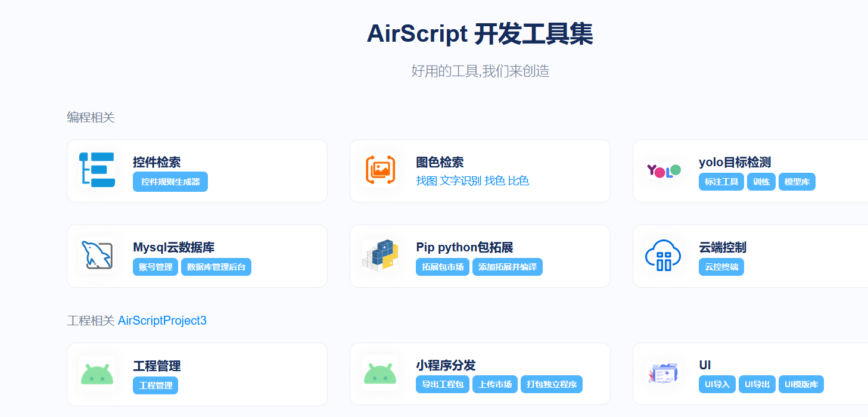Click the 工程相关 section label
Screen dimensions: 868x417
tap(91, 320)
